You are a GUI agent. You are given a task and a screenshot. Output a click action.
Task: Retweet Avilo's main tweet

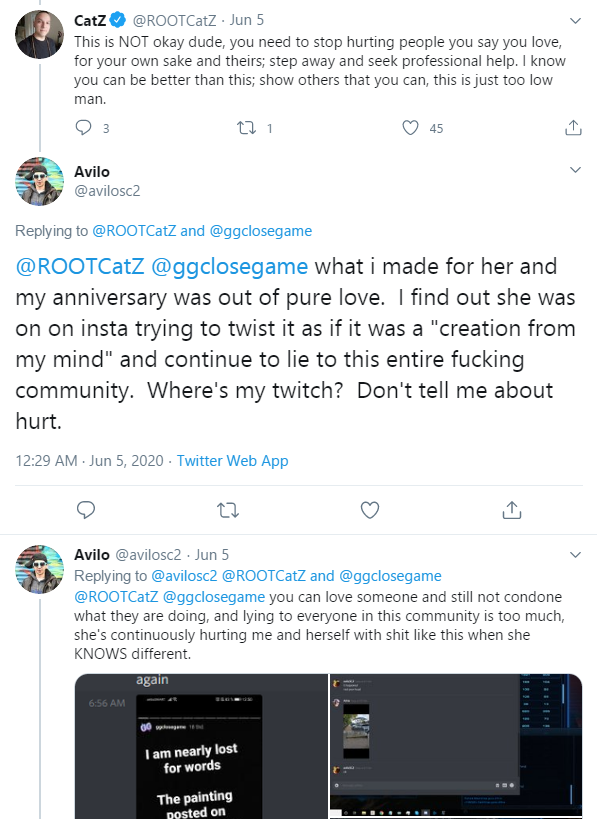tap(228, 510)
